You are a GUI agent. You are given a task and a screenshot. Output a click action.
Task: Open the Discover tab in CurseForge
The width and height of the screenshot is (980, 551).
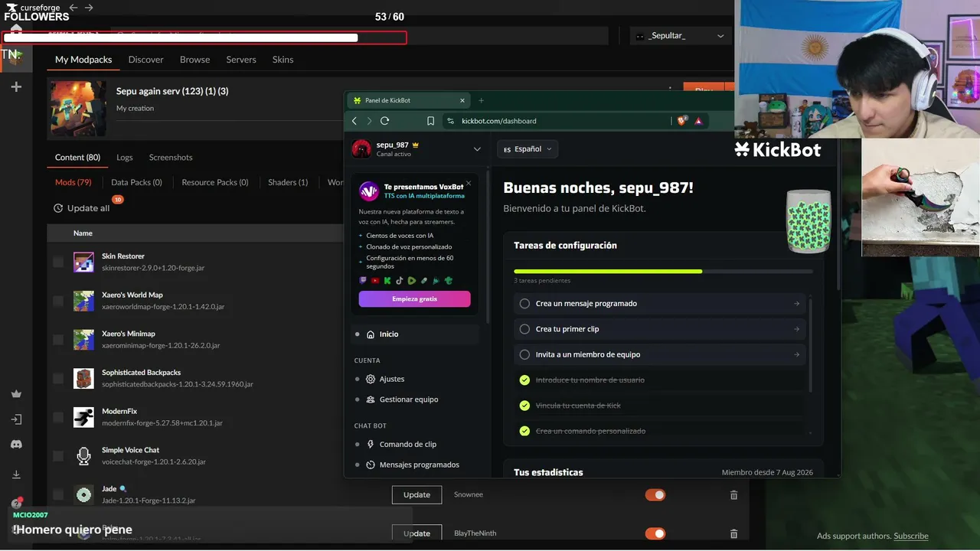(146, 60)
